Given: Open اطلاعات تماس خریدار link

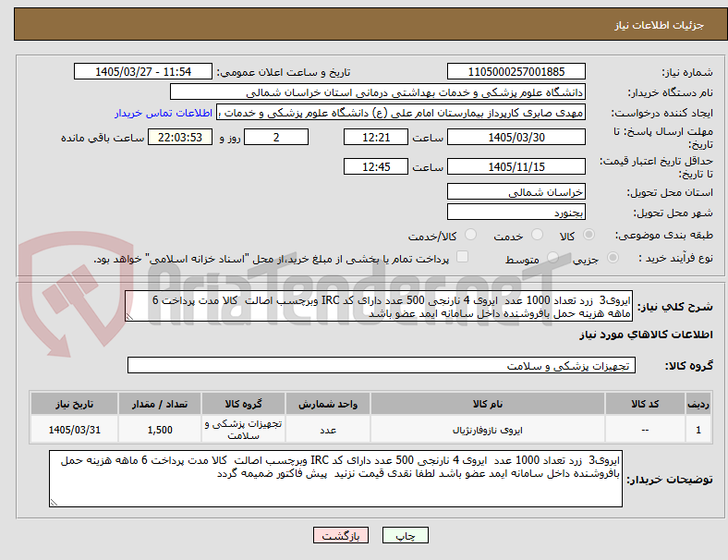Looking at the screenshot, I should (x=164, y=113).
